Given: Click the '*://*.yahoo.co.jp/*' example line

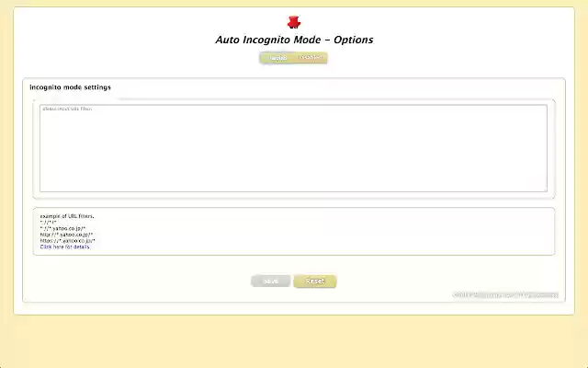Looking at the screenshot, I should [x=62, y=228].
